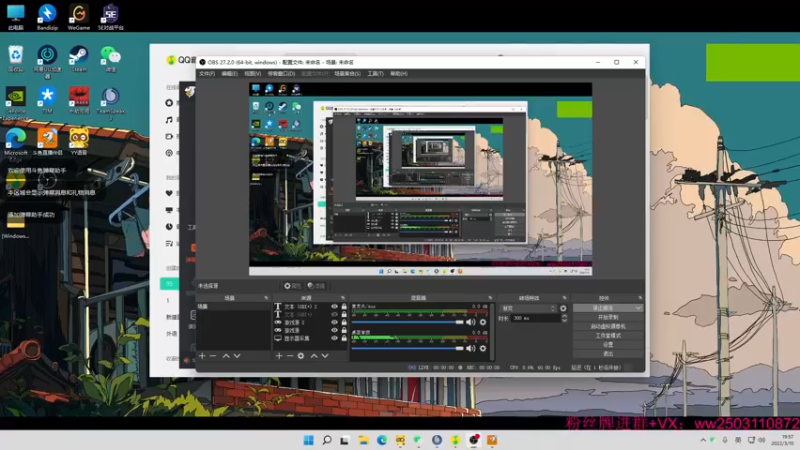Open the OBS 编辑(E) menu
800x450 pixels.
point(230,74)
